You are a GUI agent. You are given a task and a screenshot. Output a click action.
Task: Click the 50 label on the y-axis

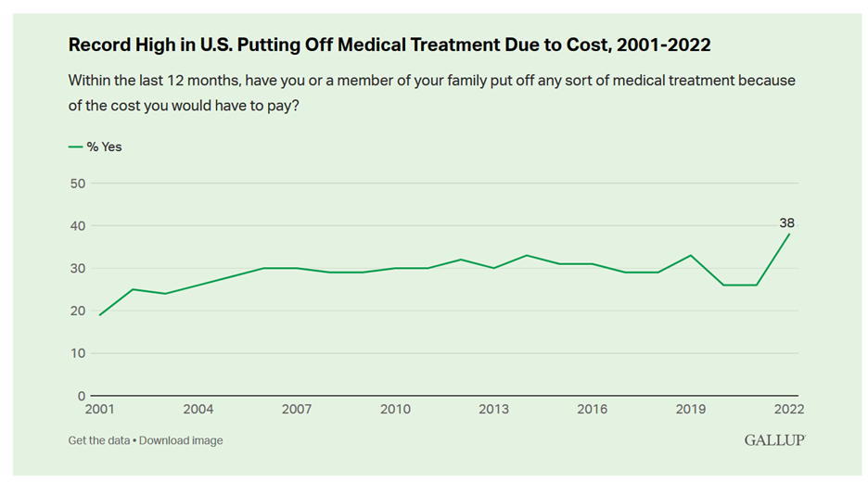coord(77,184)
